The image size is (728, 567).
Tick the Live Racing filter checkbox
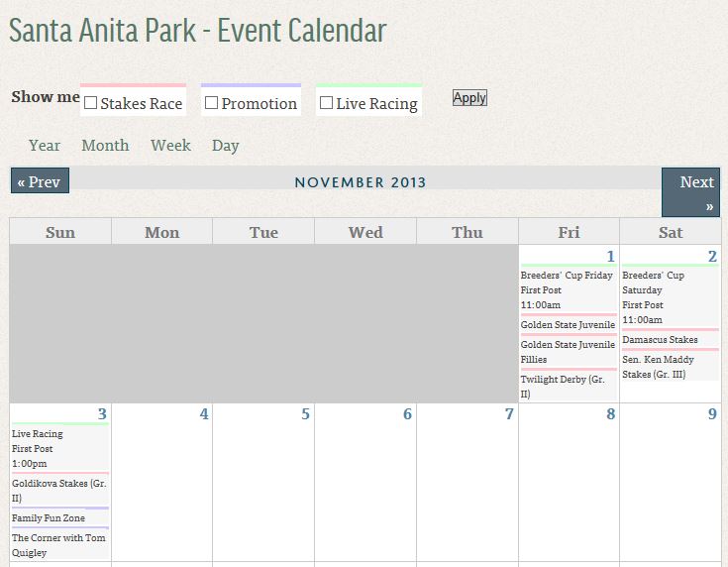click(x=327, y=103)
